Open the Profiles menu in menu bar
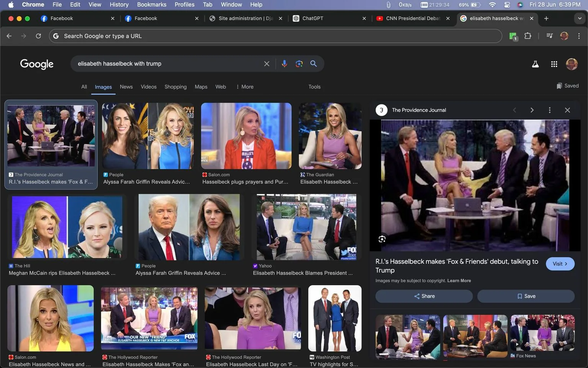 tap(185, 5)
